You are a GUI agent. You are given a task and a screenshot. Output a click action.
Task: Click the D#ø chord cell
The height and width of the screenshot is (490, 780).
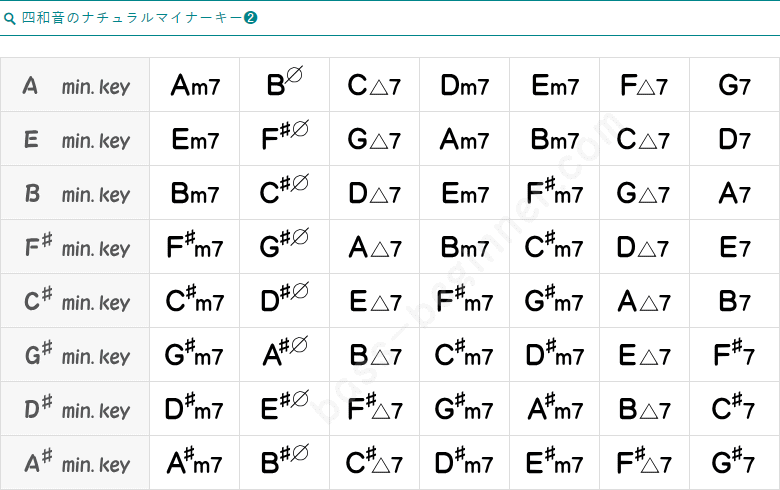coord(284,301)
